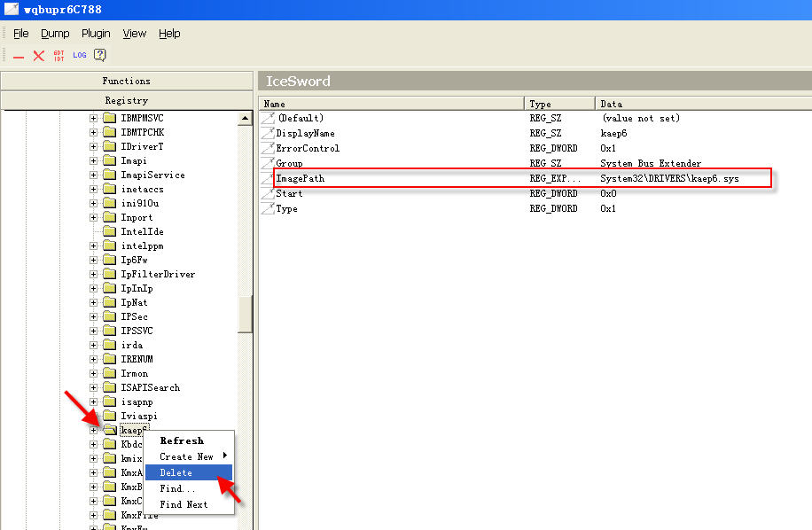Expand the IpNat registry key
The image size is (812, 530).
coord(93,302)
